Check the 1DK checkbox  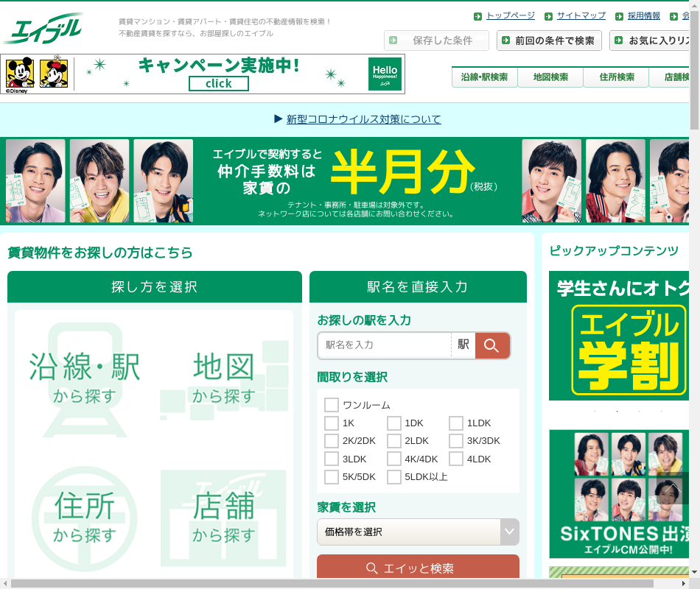tap(393, 423)
